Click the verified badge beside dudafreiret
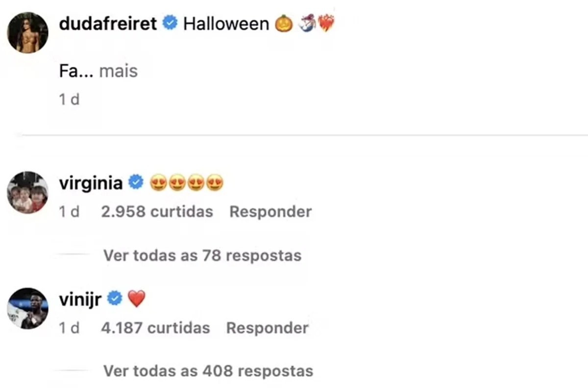 click(x=170, y=24)
